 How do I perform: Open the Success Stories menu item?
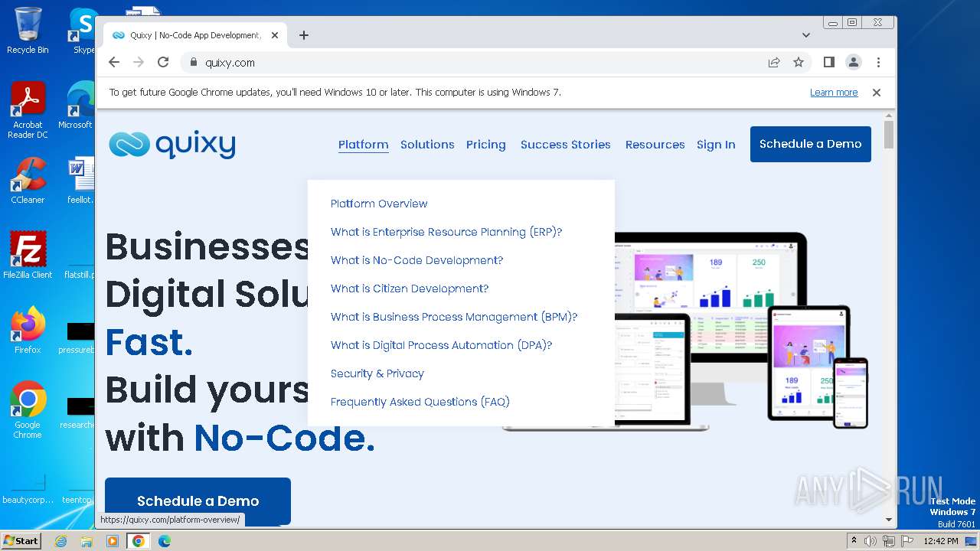566,145
